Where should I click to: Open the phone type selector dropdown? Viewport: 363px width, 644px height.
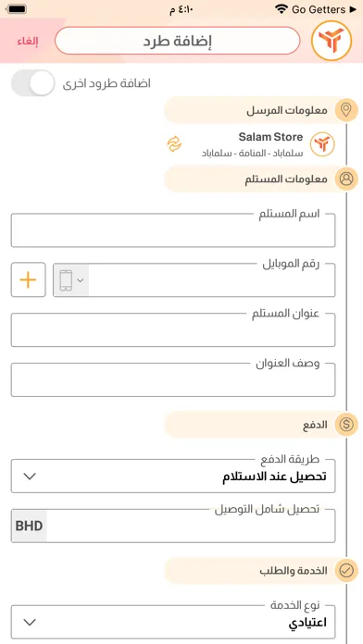coord(71,280)
